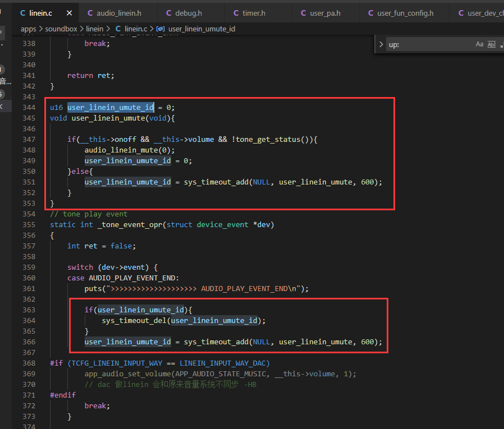The image size is (504, 429).
Task: Click the "return ret;" statement
Action: (x=91, y=76)
